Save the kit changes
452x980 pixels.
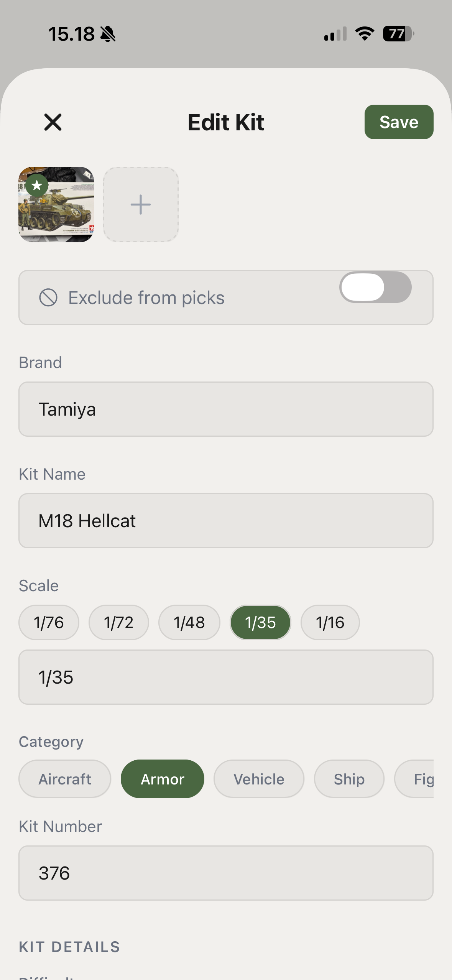(x=399, y=122)
